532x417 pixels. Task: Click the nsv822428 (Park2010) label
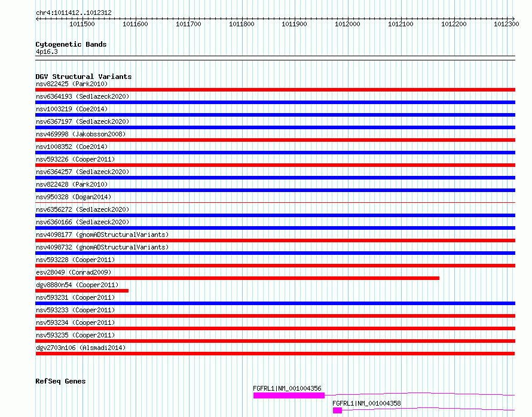pos(72,184)
